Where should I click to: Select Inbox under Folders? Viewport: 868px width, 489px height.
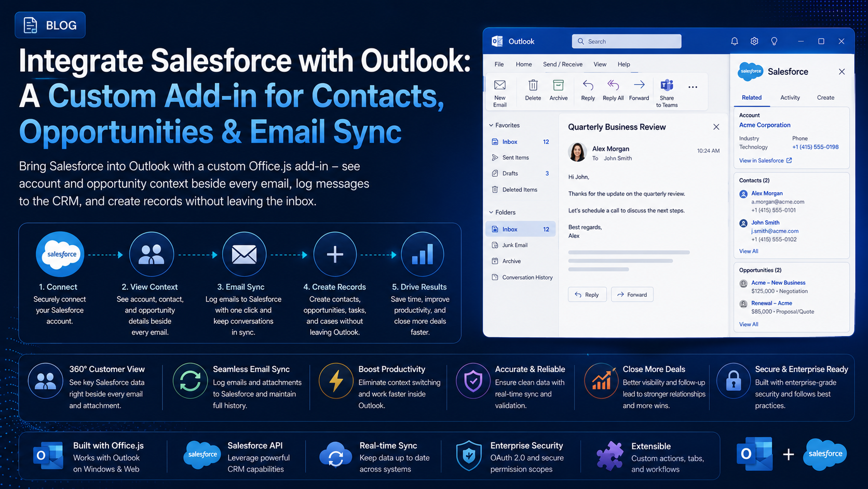[521, 229]
